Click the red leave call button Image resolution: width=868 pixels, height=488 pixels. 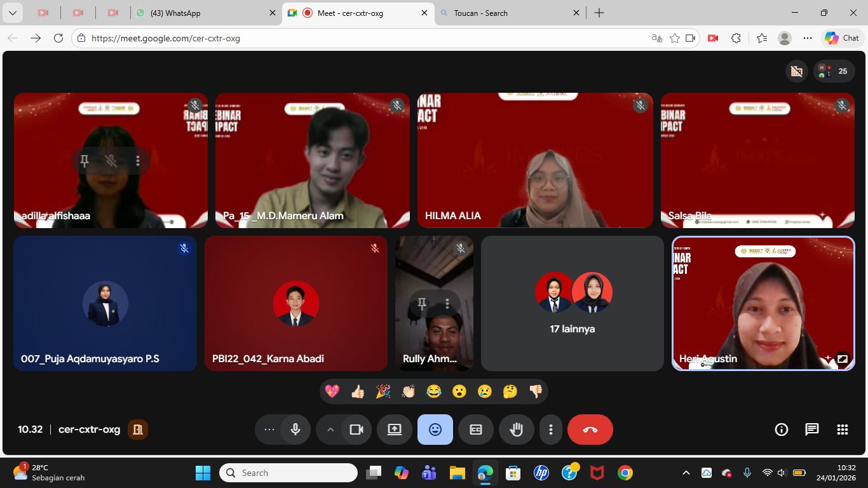tap(590, 430)
